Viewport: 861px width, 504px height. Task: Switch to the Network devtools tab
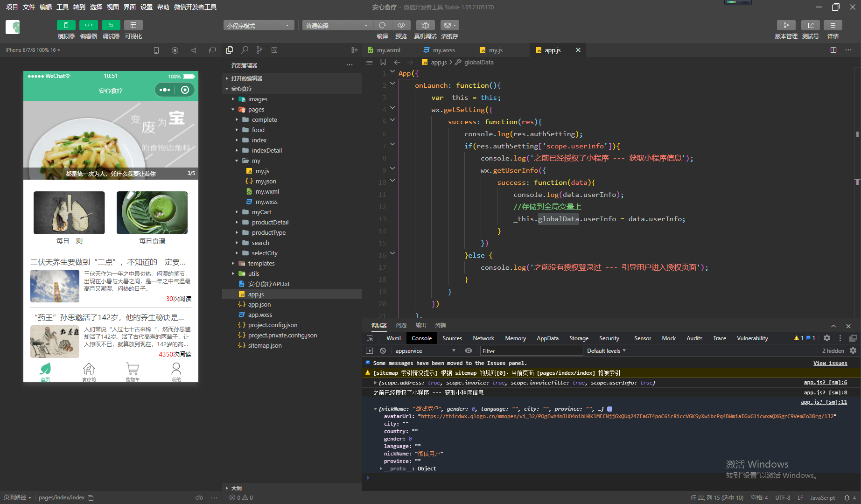(483, 338)
